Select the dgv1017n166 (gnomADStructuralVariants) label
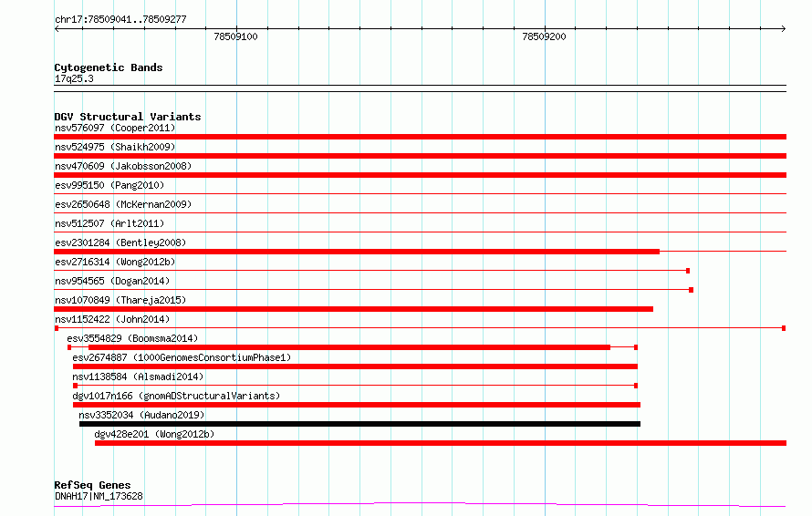The width and height of the screenshot is (812, 516). coord(176,396)
